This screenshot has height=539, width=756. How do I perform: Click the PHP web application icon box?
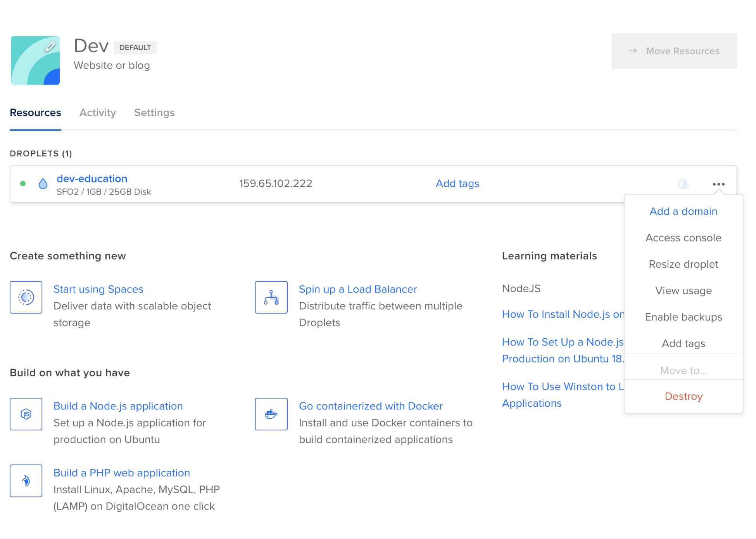coord(26,481)
